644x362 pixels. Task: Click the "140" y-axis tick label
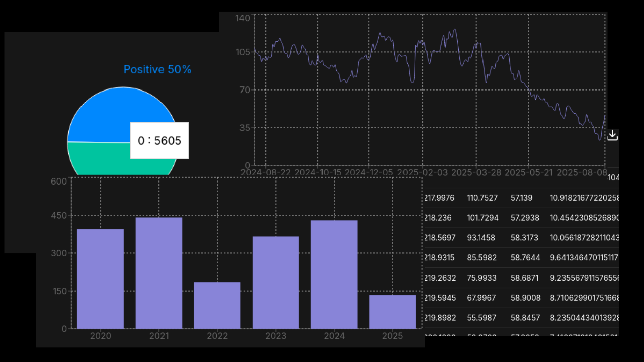coord(244,18)
